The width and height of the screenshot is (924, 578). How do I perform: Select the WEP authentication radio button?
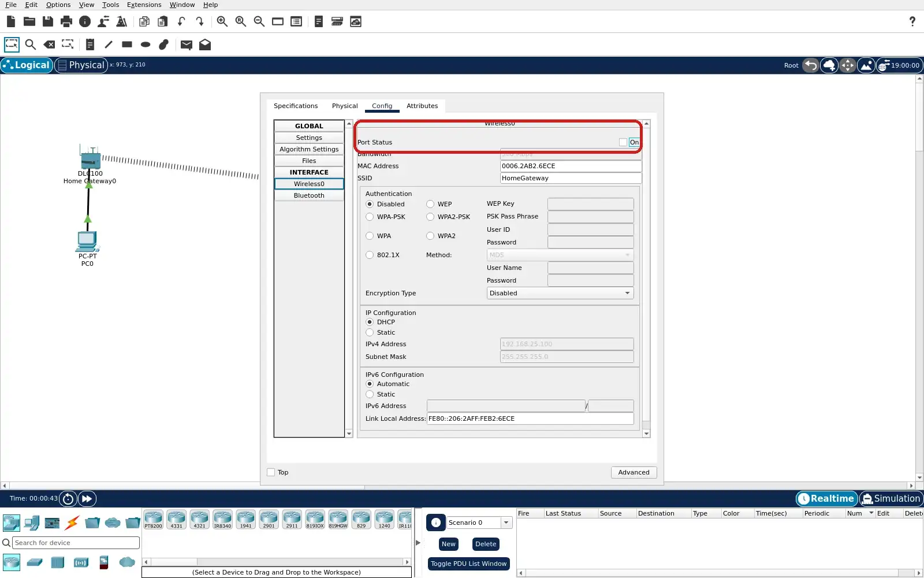[x=430, y=204]
